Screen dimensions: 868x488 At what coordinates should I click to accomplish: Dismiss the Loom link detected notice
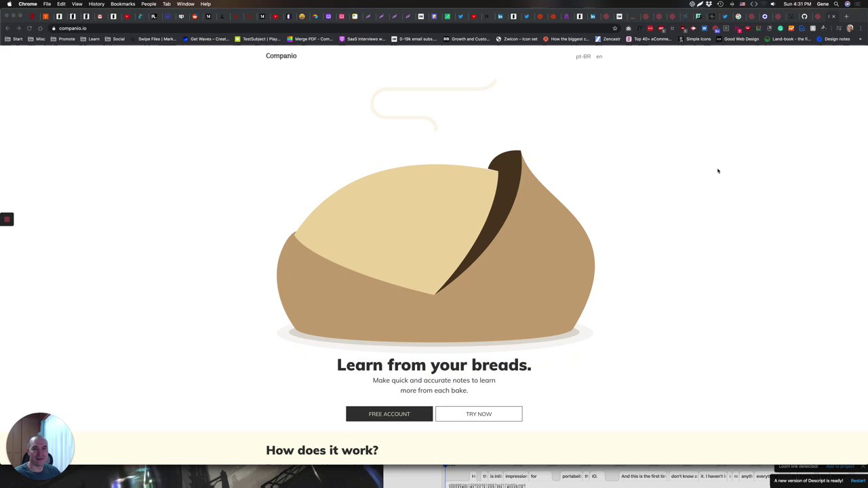pos(863,466)
